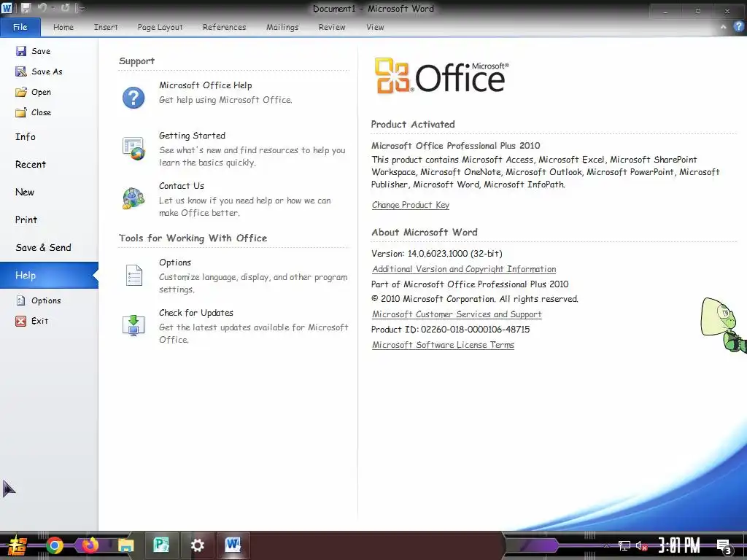Click the Check for Updates title text

coord(196,313)
